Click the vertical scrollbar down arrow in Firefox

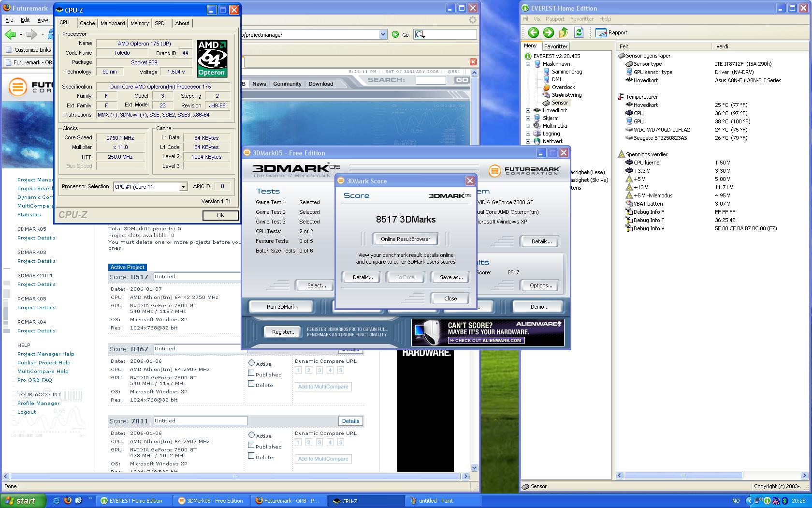[474, 468]
